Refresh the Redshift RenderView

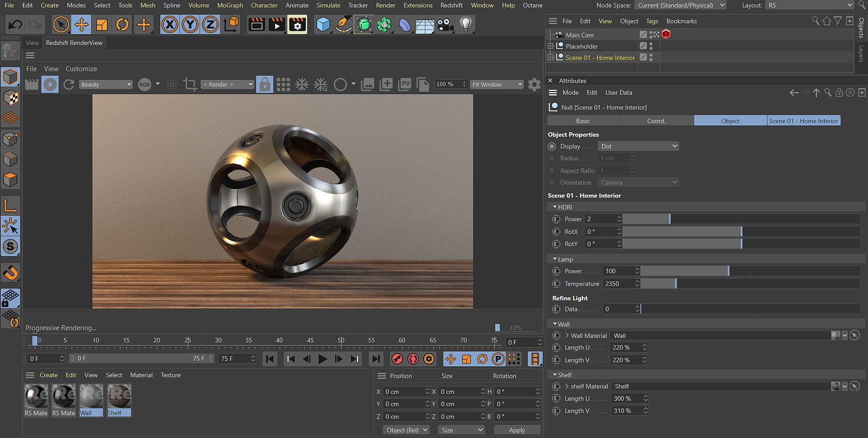pyautogui.click(x=69, y=84)
